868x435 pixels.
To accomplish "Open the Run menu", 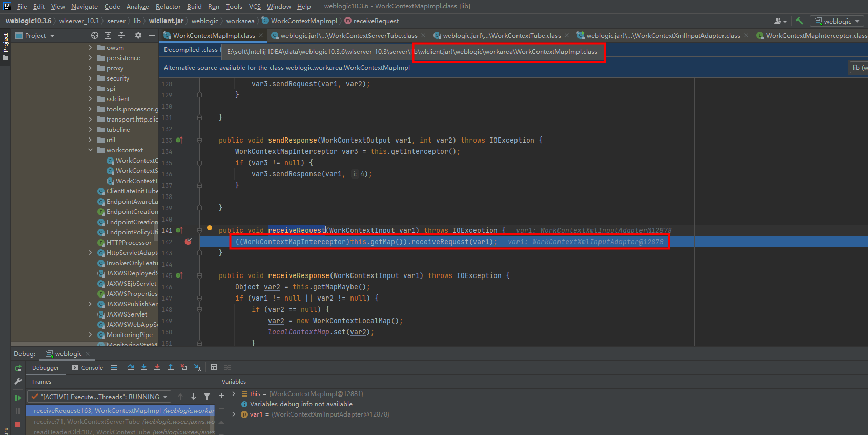I will point(214,6).
